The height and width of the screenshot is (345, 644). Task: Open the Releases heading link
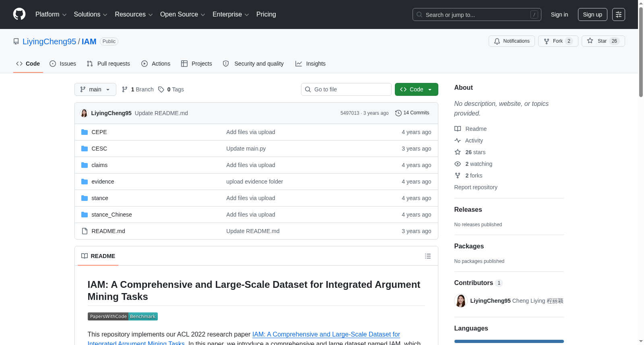(468, 210)
